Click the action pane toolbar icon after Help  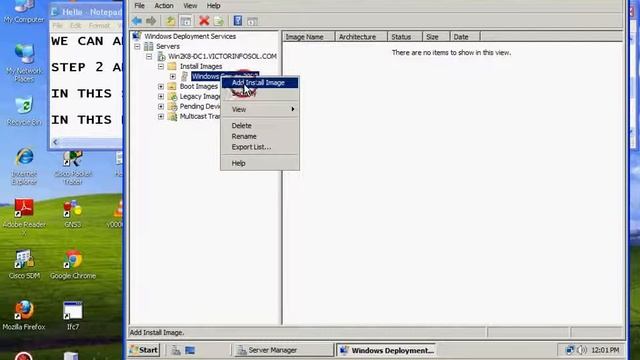(252, 21)
